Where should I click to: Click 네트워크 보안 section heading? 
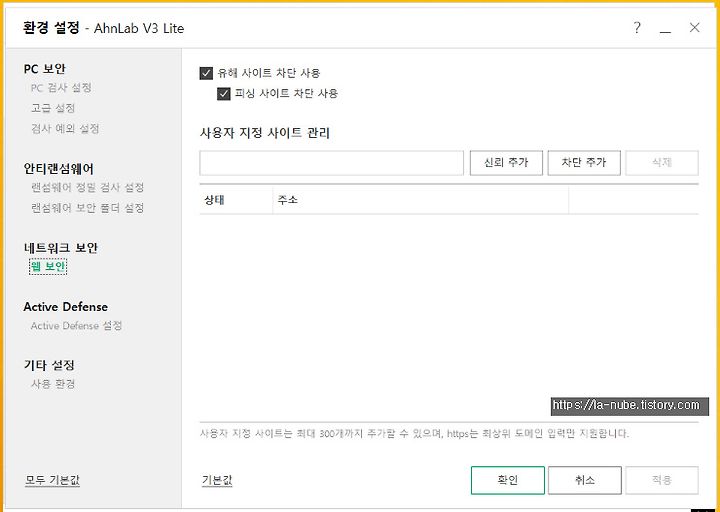[61, 248]
